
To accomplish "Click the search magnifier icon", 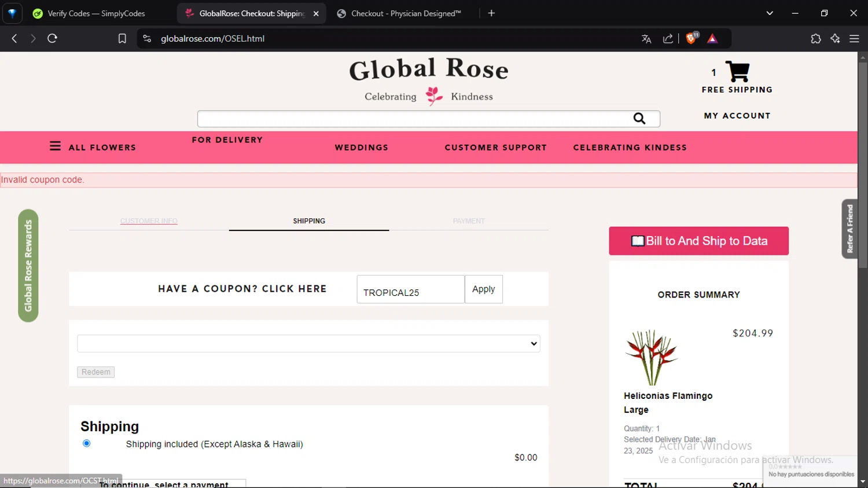I will [639, 118].
